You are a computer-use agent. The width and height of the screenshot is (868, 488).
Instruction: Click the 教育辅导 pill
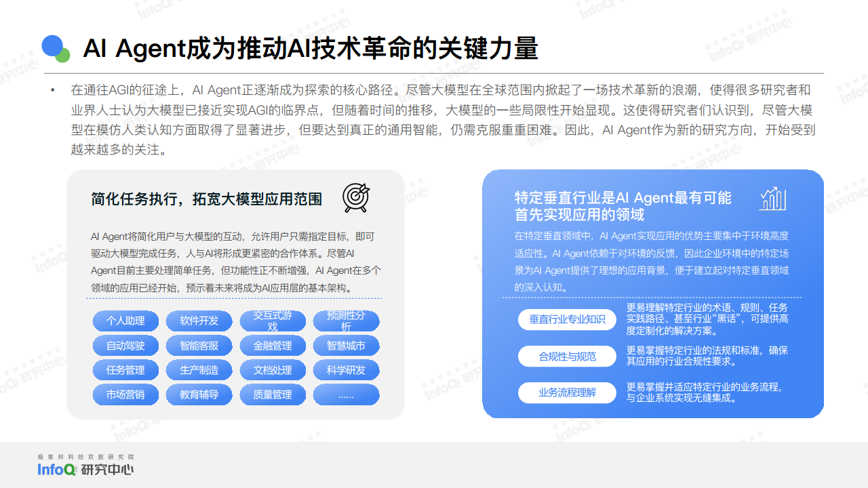199,394
